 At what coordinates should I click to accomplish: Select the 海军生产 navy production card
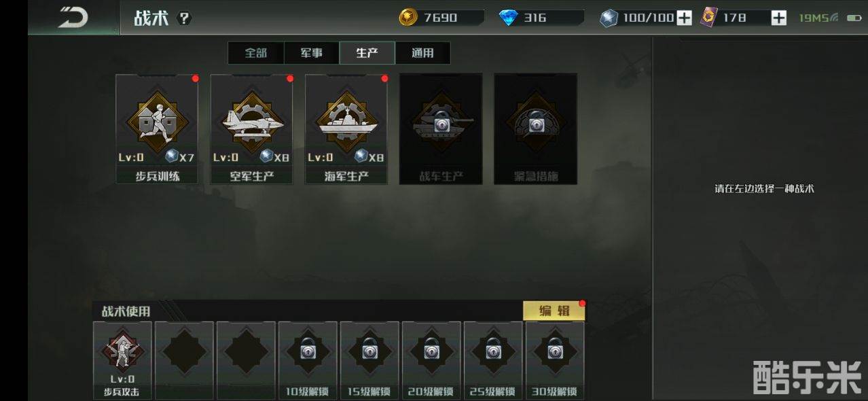click(346, 129)
